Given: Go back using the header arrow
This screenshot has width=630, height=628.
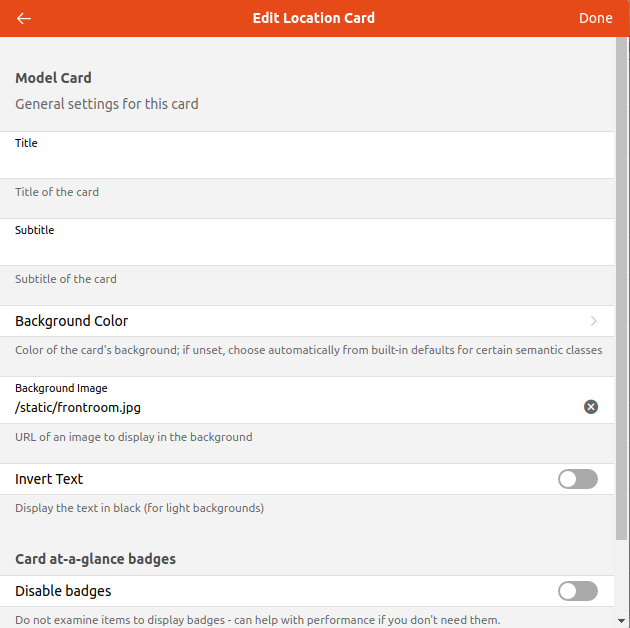Looking at the screenshot, I should tap(24, 18).
